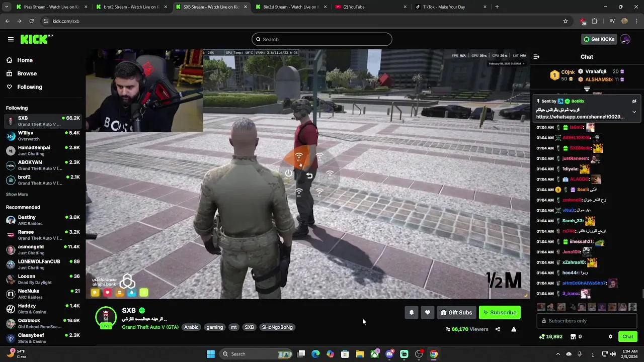
Task: Click the gaming tag
Action: pos(214,327)
